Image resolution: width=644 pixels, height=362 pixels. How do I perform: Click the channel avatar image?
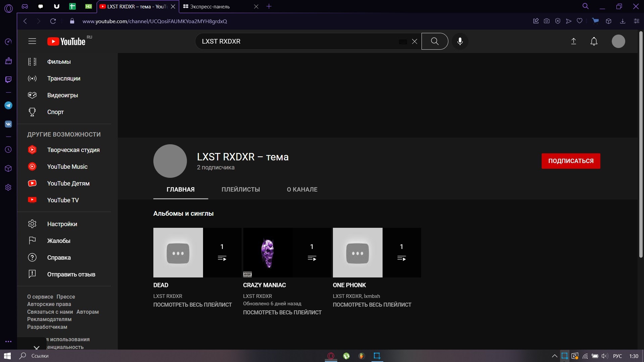point(170,161)
